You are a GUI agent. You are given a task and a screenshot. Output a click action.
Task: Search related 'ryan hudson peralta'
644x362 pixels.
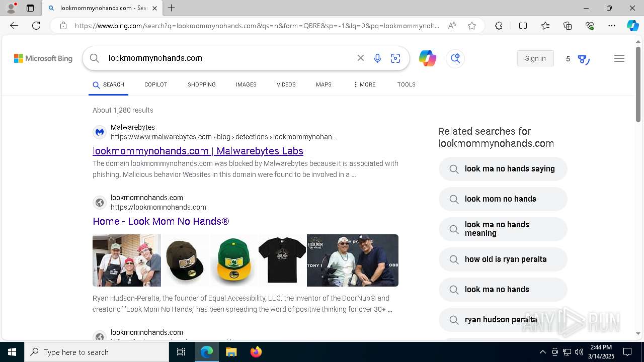[x=503, y=320]
